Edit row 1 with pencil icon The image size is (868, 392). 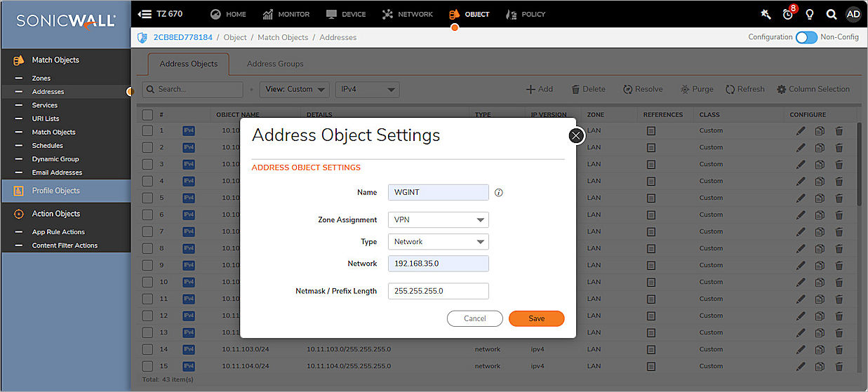(801, 130)
